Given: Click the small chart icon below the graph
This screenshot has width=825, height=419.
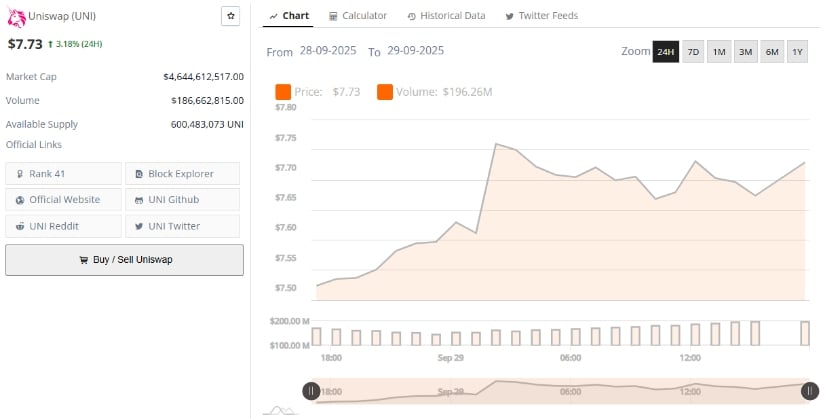Looking at the screenshot, I should click(x=281, y=410).
